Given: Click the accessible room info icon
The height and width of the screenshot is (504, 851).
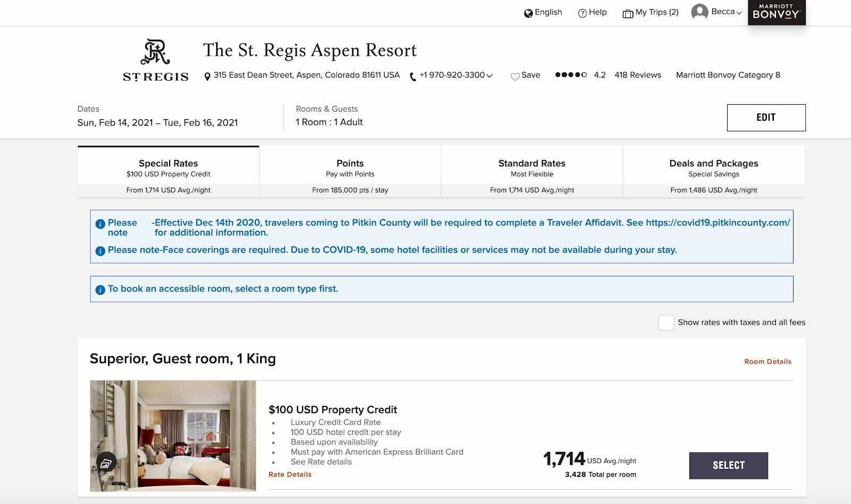Looking at the screenshot, I should pyautogui.click(x=100, y=290).
